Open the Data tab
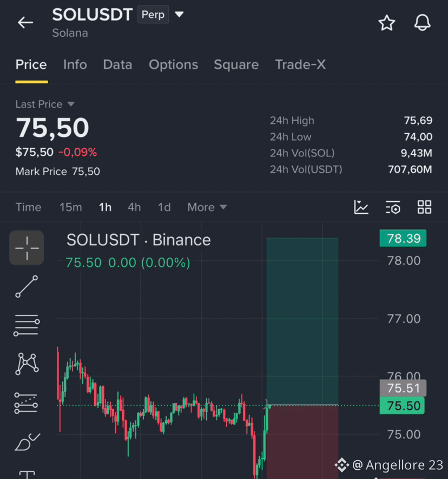Viewport: 448px width, 479px height. pos(117,65)
